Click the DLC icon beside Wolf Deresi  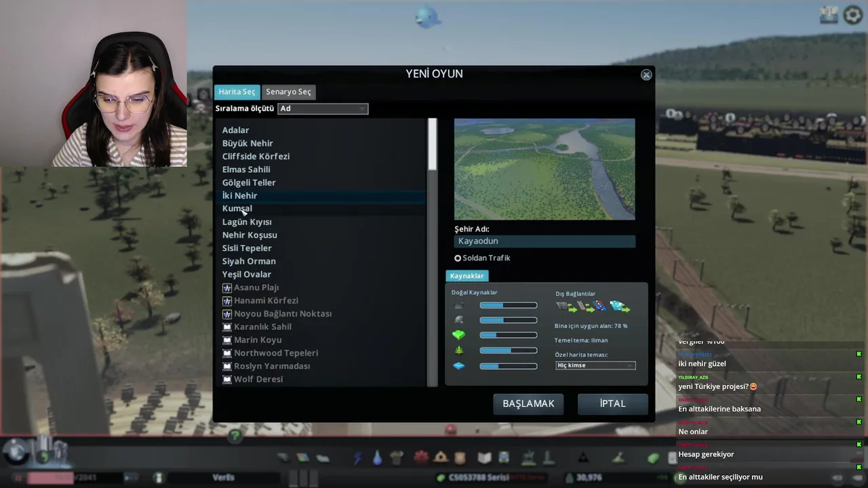[227, 380]
